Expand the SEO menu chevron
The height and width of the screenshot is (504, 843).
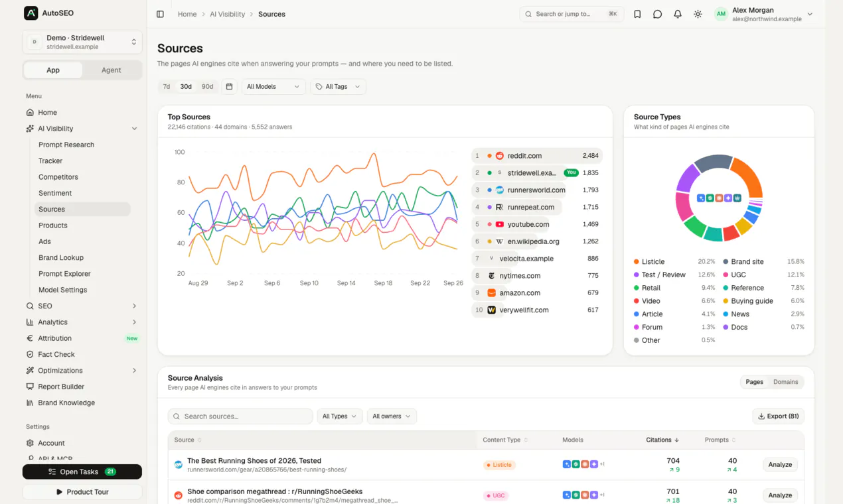(x=135, y=306)
